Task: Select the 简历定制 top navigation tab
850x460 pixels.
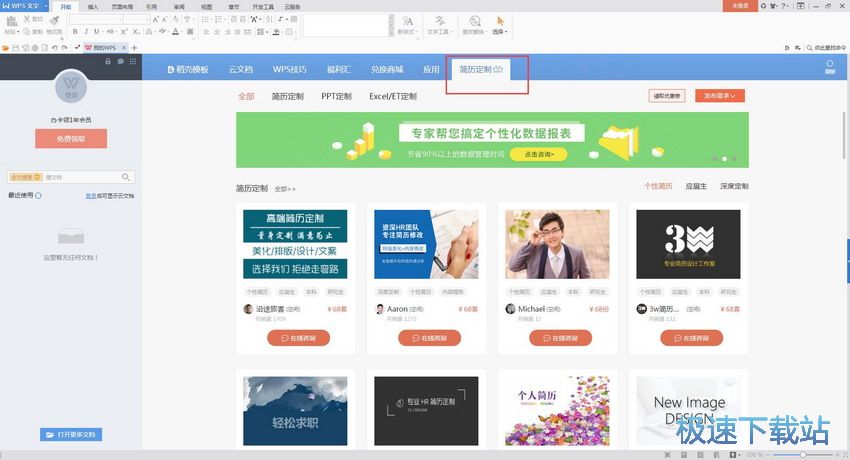Action: click(x=481, y=69)
